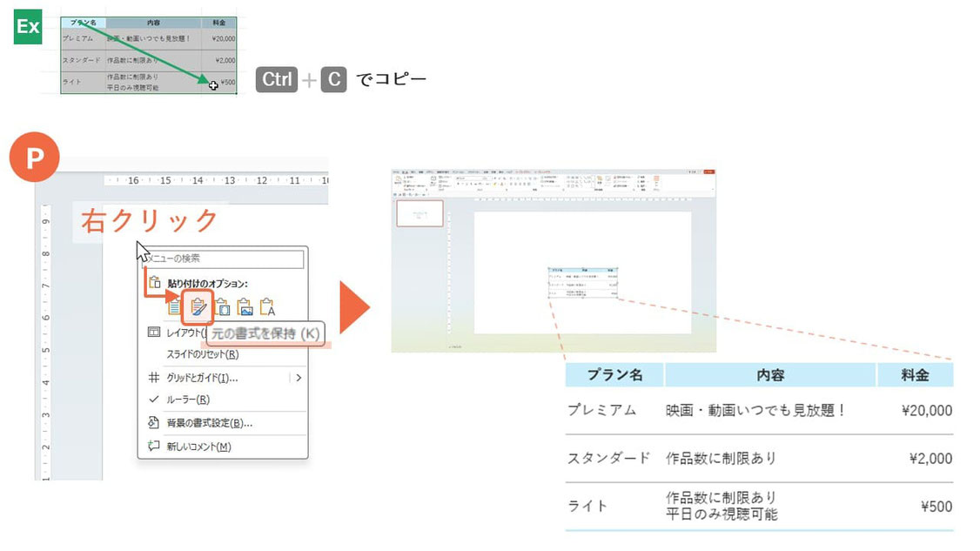Click ライト in the enlarged table

pos(587,506)
